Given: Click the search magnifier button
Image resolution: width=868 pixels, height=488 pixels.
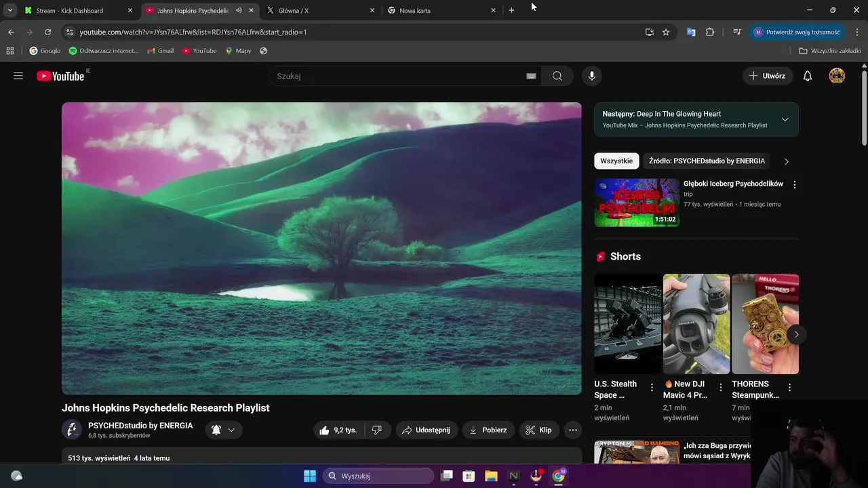Looking at the screenshot, I should pyautogui.click(x=557, y=76).
